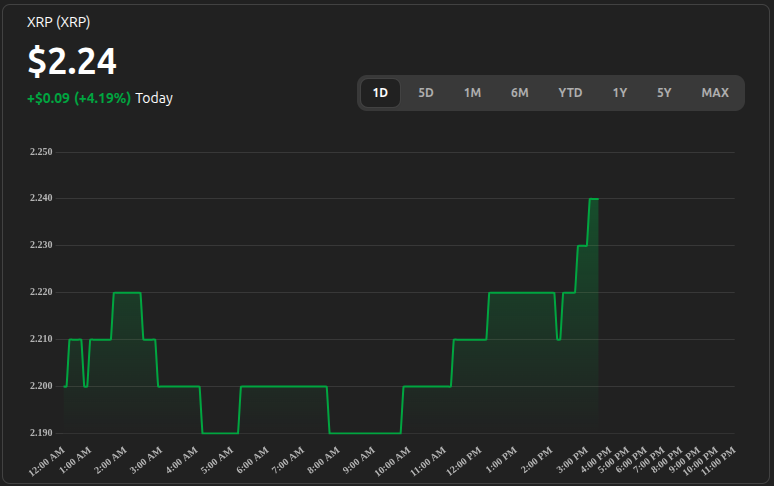This screenshot has width=774, height=486.
Task: Open the 5Y price range
Action: click(x=664, y=93)
